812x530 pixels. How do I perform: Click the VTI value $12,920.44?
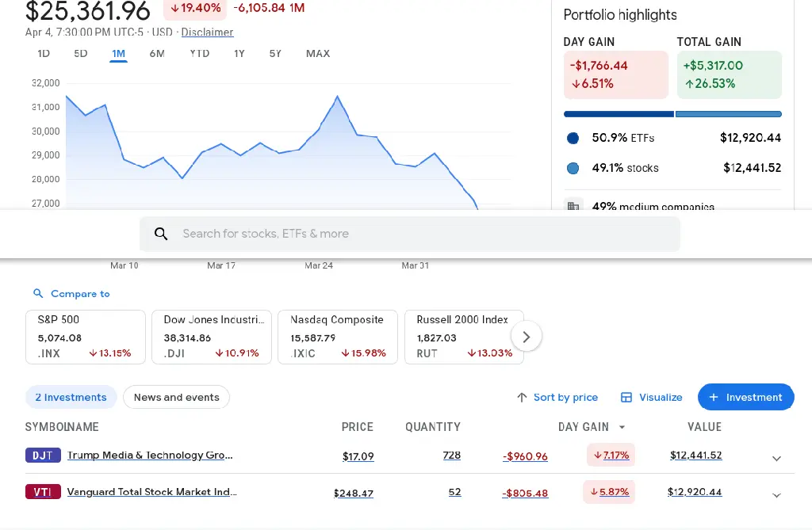point(695,492)
